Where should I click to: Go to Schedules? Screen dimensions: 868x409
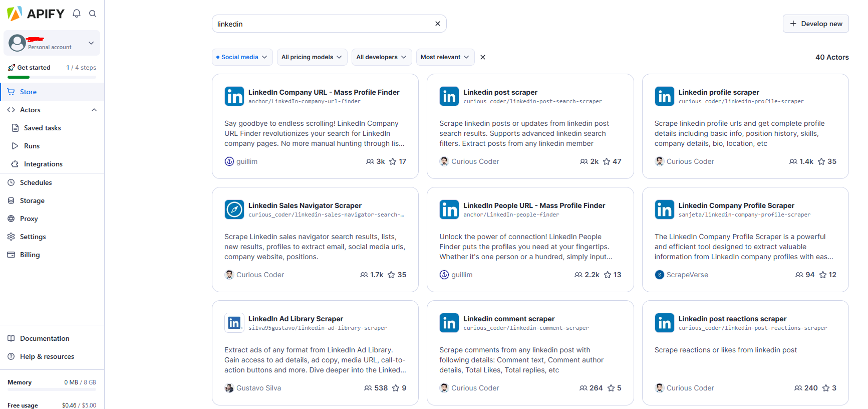(36, 182)
